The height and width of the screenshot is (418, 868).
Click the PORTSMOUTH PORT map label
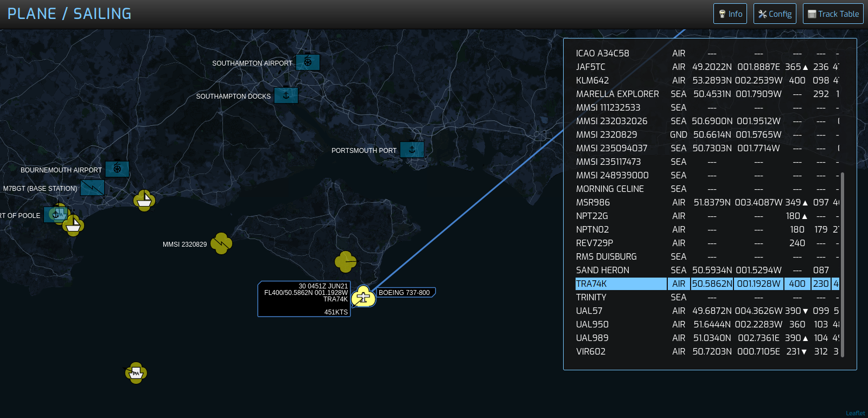click(x=364, y=151)
